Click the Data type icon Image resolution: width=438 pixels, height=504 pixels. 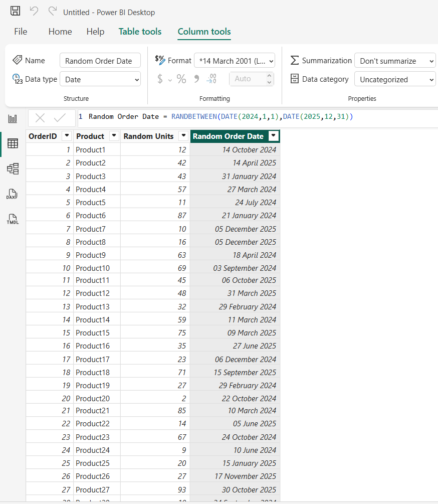click(x=18, y=79)
